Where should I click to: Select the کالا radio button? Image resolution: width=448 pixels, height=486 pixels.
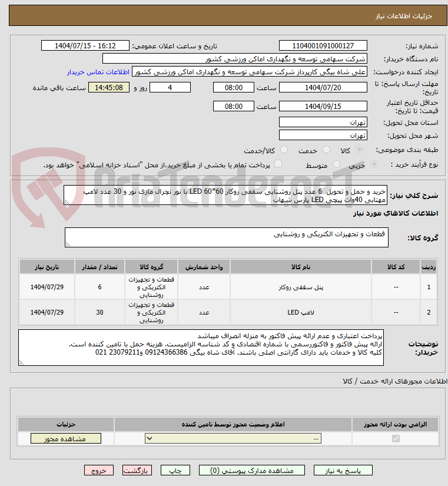pyautogui.click(x=359, y=150)
